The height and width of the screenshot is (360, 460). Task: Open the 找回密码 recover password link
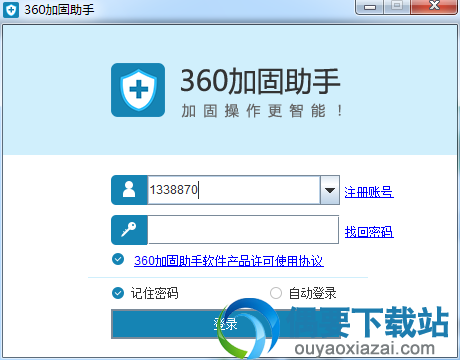pos(369,232)
